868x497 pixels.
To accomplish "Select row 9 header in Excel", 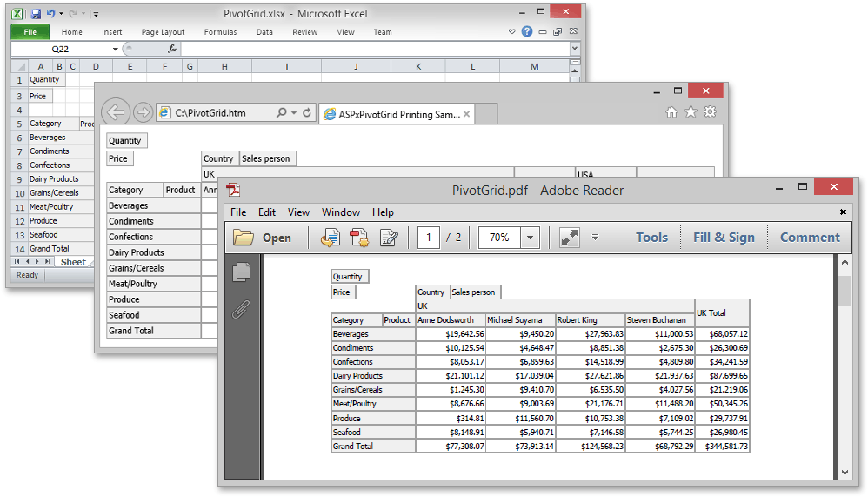I will tap(19, 179).
